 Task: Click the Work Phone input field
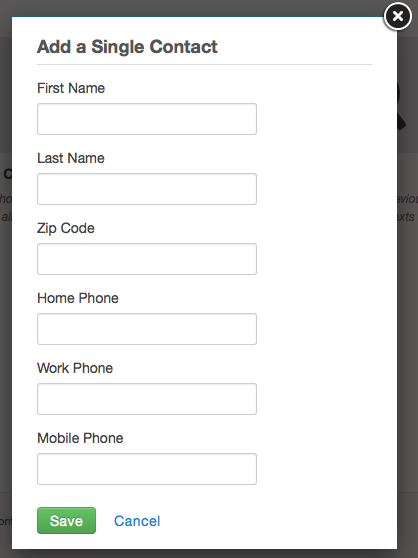point(147,399)
